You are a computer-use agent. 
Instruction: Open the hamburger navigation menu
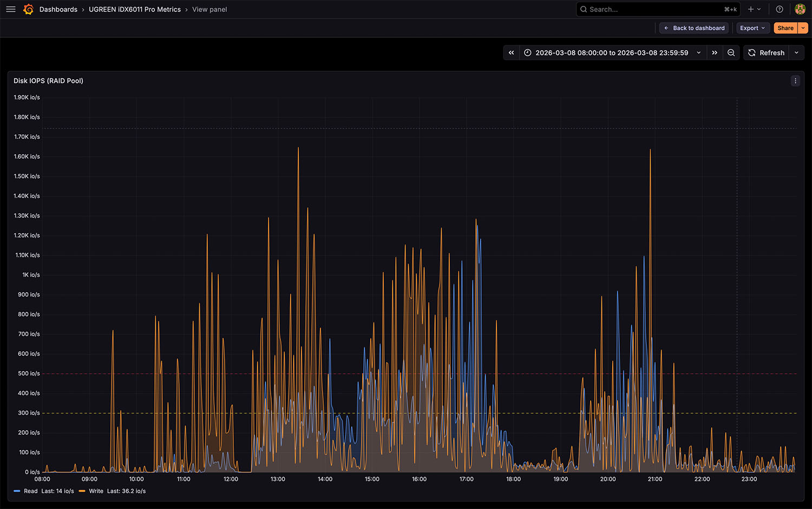pos(11,9)
